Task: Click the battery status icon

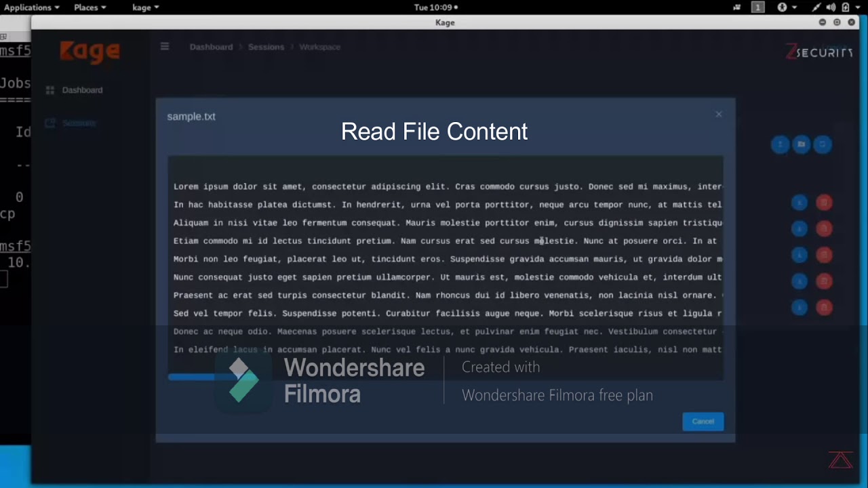Action: (x=846, y=7)
